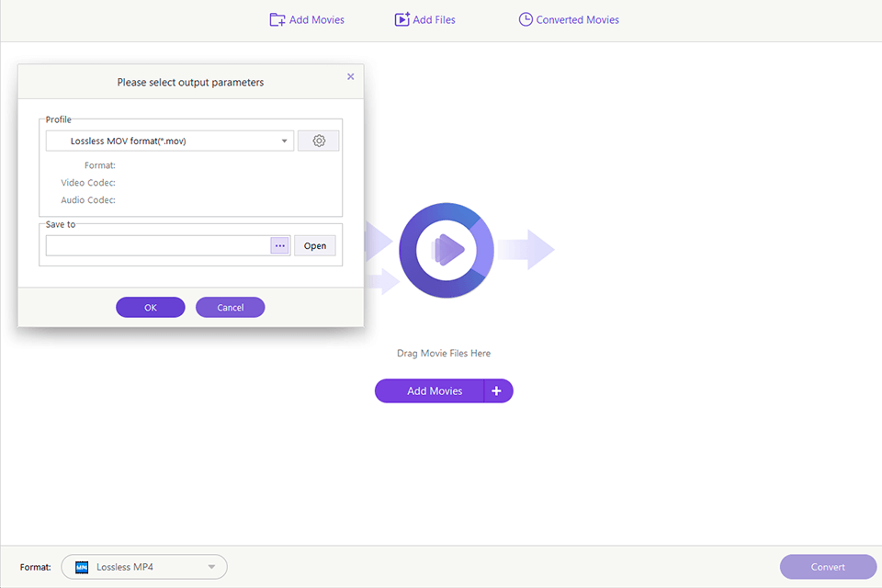Click the Add Movies folder icon in top toolbar

(x=277, y=19)
